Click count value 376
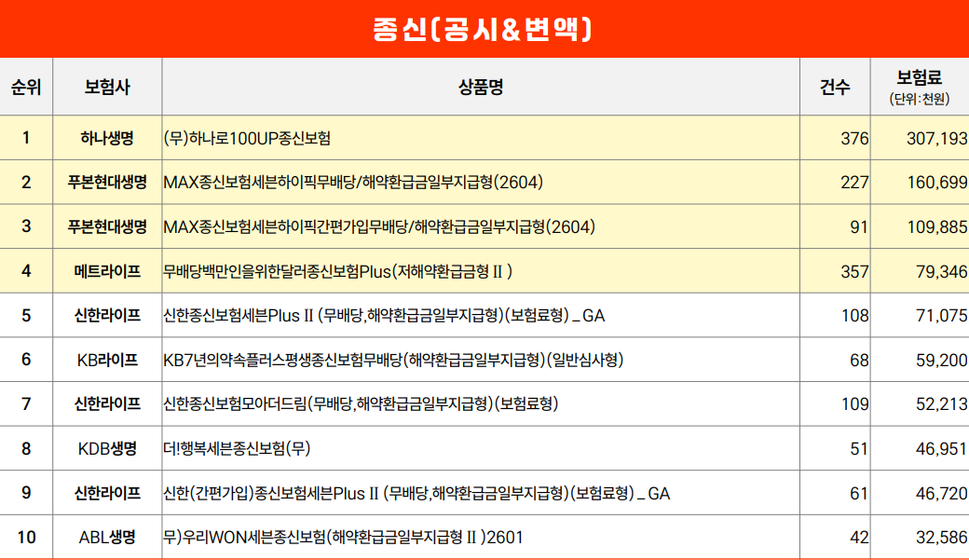This screenshot has height=560, width=969. pos(854,139)
